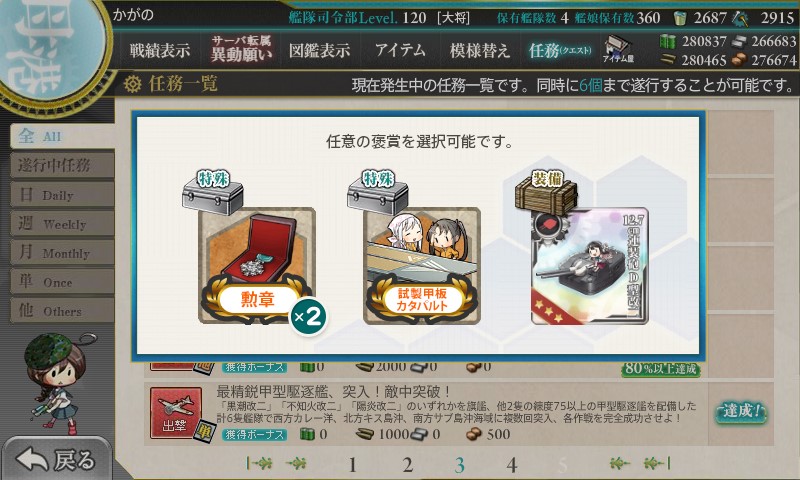This screenshot has height=480, width=800.
Task: Open the 戦績表示 menu
Action: click(160, 51)
